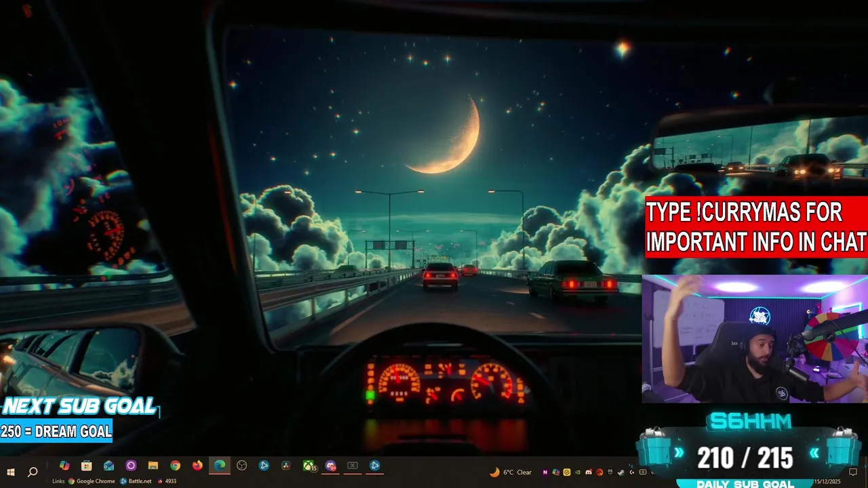Launch Copilot from the taskbar
Image resolution: width=868 pixels, height=488 pixels.
64,466
